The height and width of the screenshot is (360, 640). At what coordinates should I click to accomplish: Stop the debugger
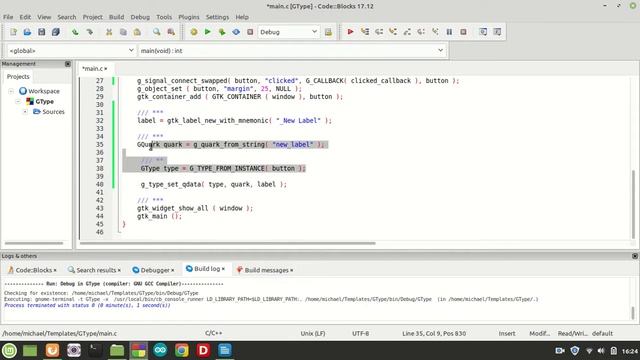pos(463,32)
